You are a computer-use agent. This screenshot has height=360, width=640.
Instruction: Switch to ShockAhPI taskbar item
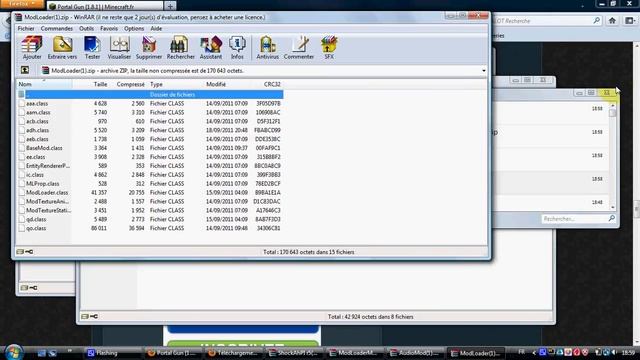click(x=293, y=353)
